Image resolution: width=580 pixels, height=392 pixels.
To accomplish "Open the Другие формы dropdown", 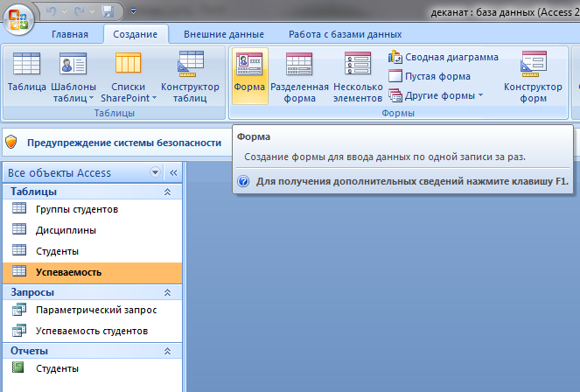I will click(x=437, y=95).
